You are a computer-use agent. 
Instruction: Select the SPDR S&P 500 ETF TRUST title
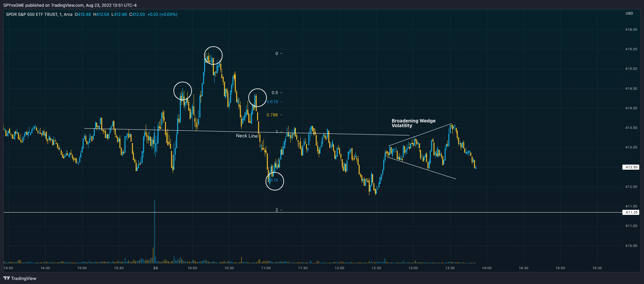32,15
